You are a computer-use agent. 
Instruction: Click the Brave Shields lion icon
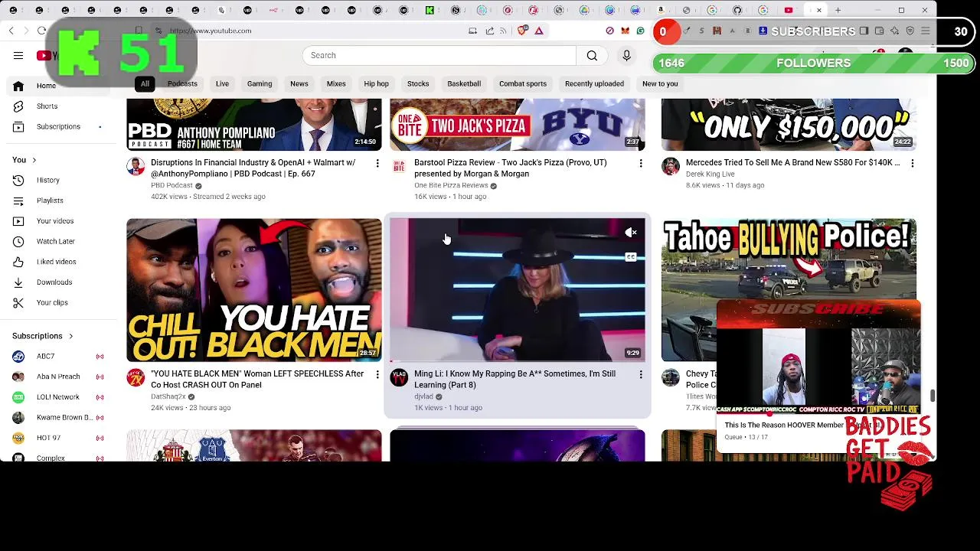tap(522, 31)
